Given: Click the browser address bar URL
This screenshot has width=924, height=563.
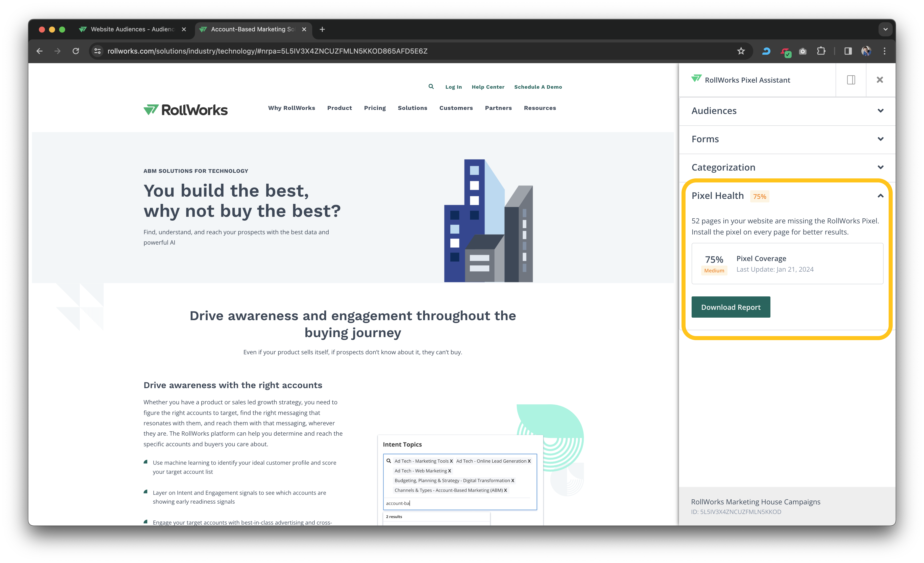Looking at the screenshot, I should pyautogui.click(x=268, y=51).
